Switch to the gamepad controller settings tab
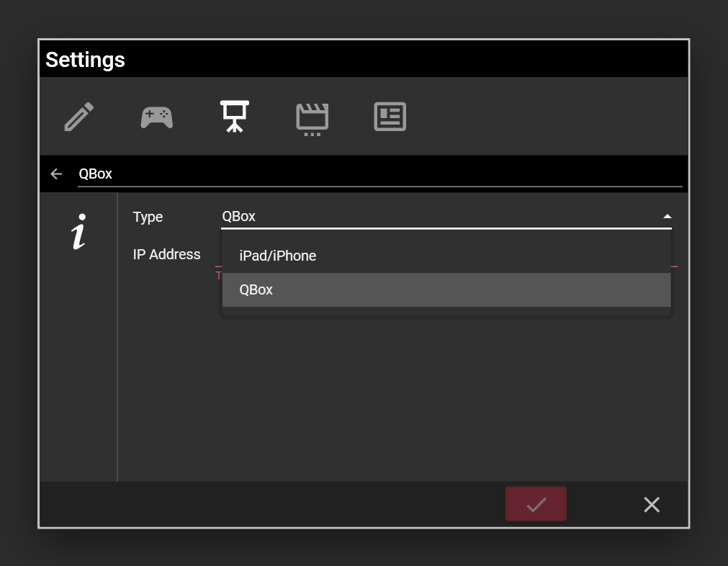 pos(156,117)
